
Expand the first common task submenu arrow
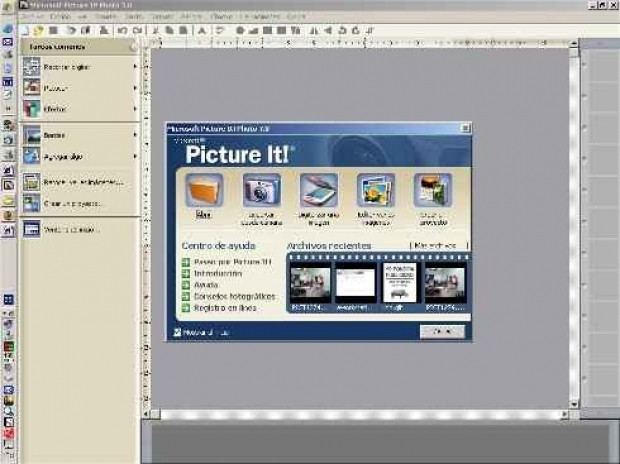coord(135,67)
